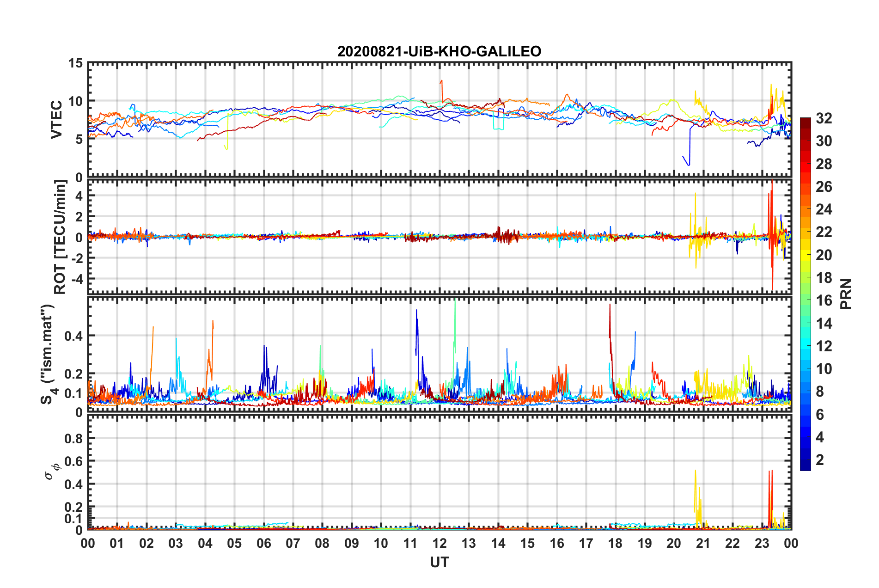Select the "23" hour tick on the UT axis
This screenshot has height=588, width=879.
pos(762,543)
